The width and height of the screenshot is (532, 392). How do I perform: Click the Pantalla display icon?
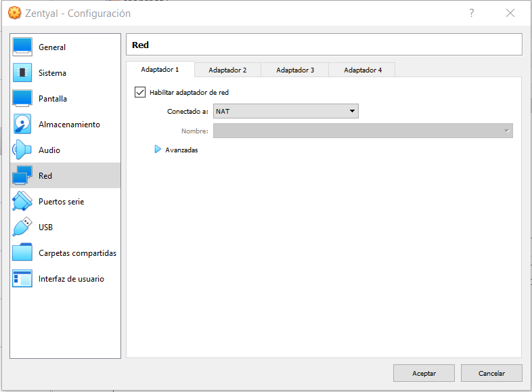click(x=22, y=98)
